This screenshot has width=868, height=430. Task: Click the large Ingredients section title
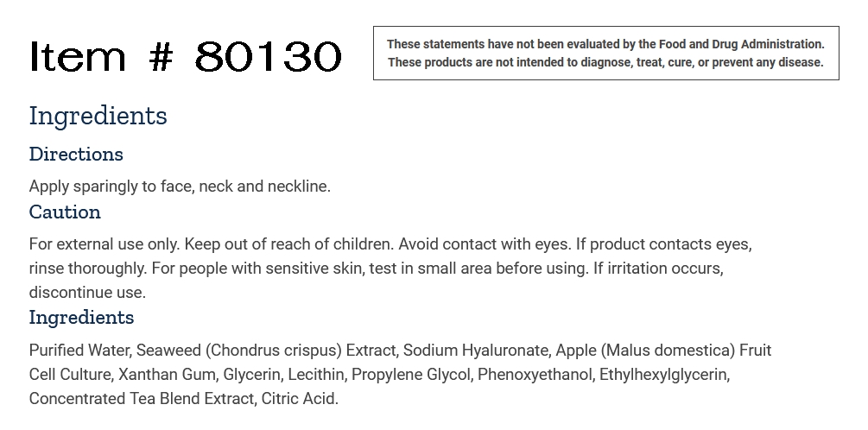[x=98, y=117]
